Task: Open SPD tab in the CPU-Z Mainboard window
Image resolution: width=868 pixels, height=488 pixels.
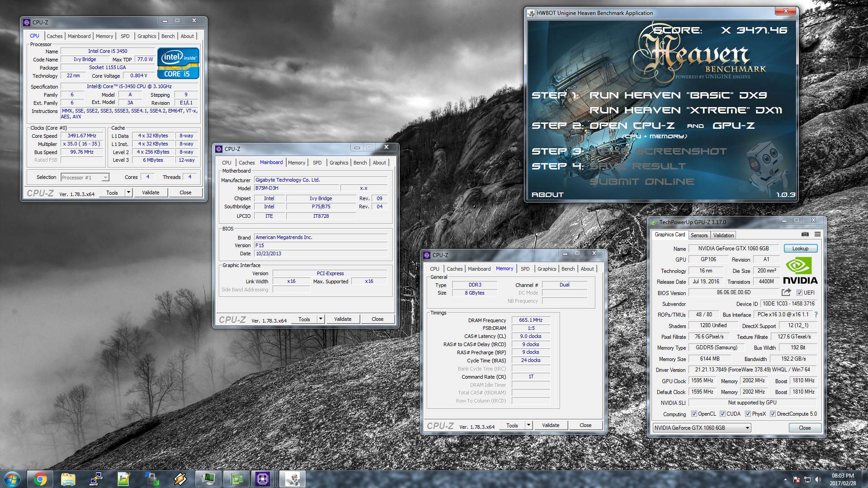Action: click(317, 163)
